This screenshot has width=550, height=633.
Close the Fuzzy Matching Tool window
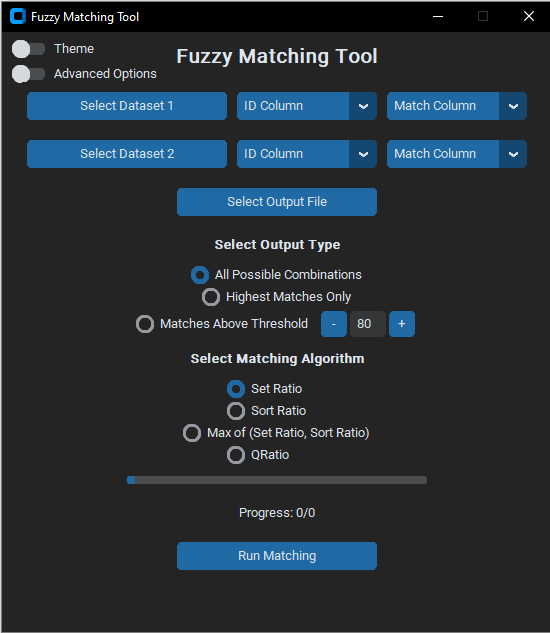tap(529, 17)
